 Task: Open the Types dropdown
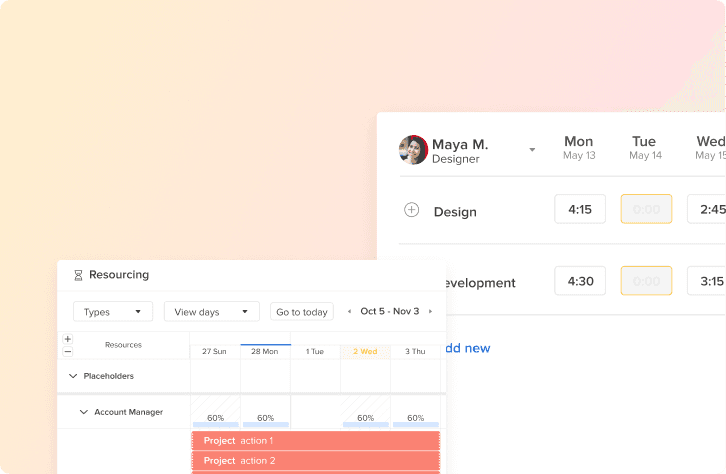coord(113,312)
